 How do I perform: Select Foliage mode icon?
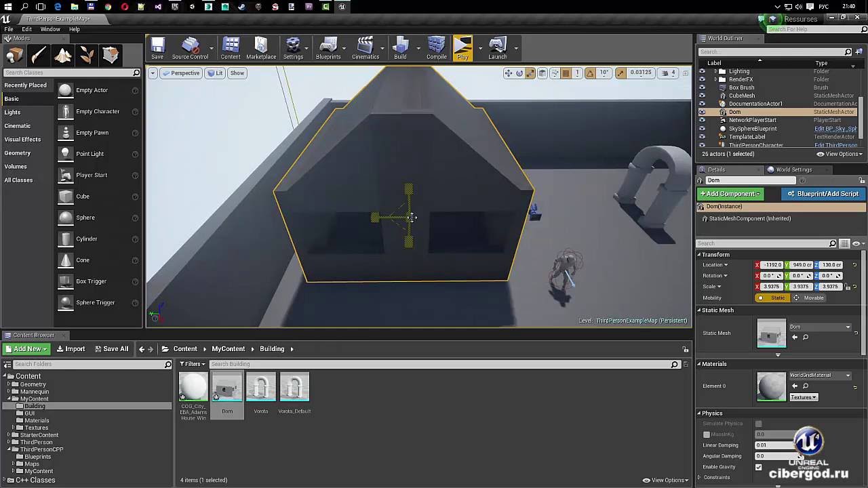[x=87, y=56]
